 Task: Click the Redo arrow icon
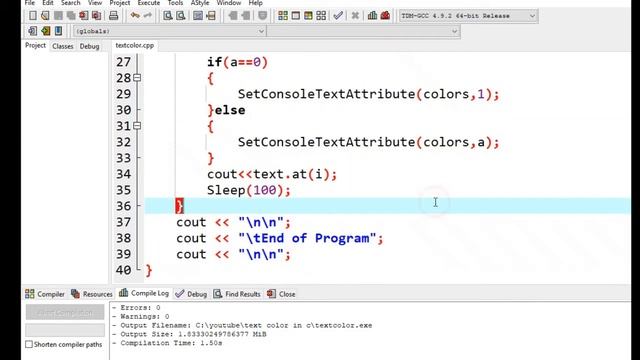point(147,16)
